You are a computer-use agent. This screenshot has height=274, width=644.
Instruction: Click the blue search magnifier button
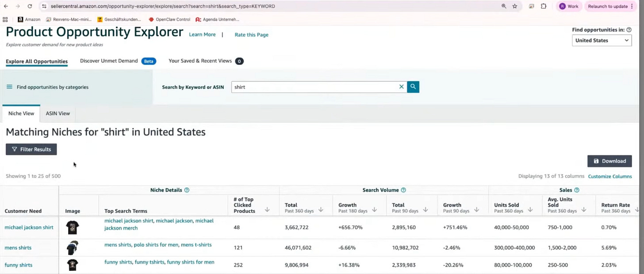coord(413,87)
